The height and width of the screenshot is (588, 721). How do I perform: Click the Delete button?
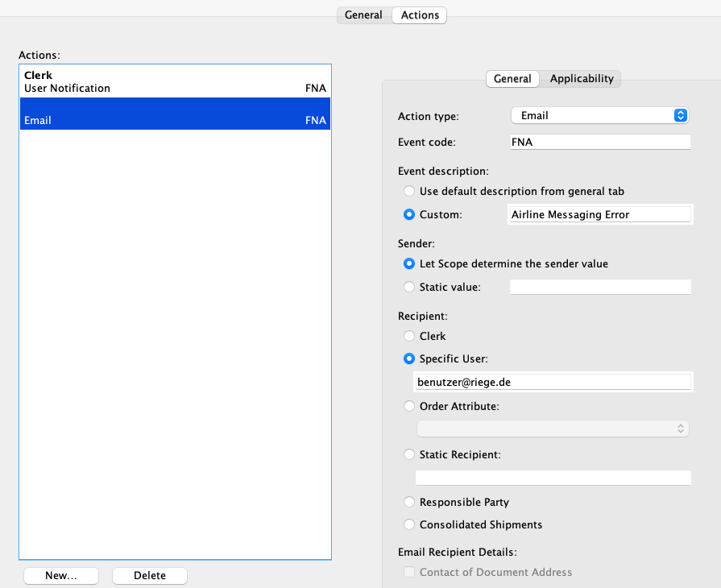coord(150,575)
